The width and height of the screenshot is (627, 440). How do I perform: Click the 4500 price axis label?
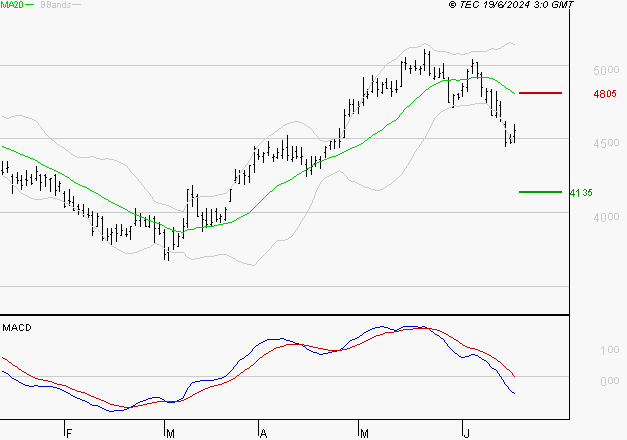606,143
